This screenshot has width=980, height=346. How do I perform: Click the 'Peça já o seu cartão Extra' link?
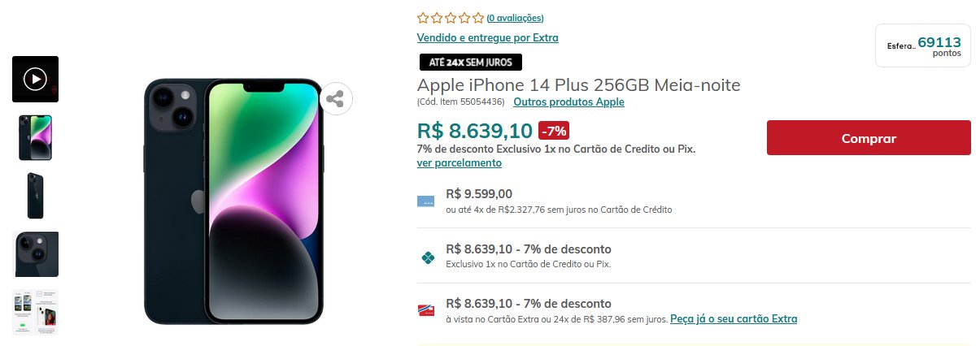(x=734, y=319)
